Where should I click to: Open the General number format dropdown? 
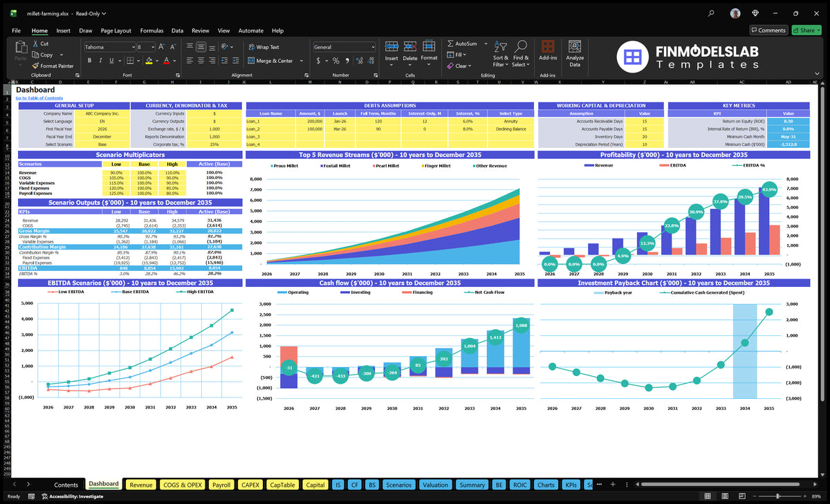click(373, 47)
